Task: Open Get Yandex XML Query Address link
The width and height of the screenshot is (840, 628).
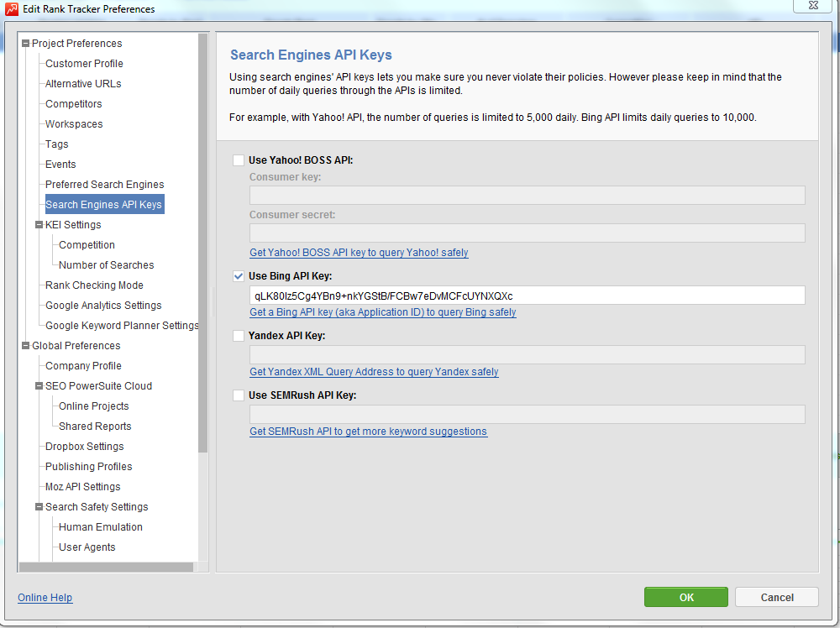Action: coord(374,372)
